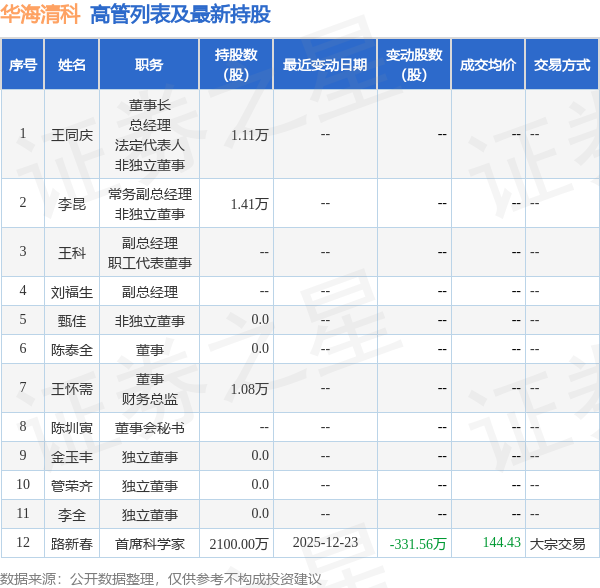Click on the name 李昆
The image size is (600, 588).
(x=72, y=204)
